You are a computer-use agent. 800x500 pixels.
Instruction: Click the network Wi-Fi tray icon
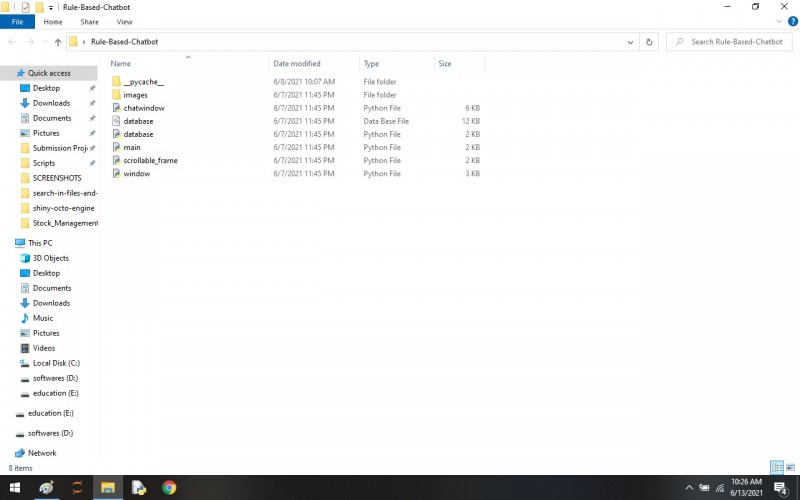point(720,488)
